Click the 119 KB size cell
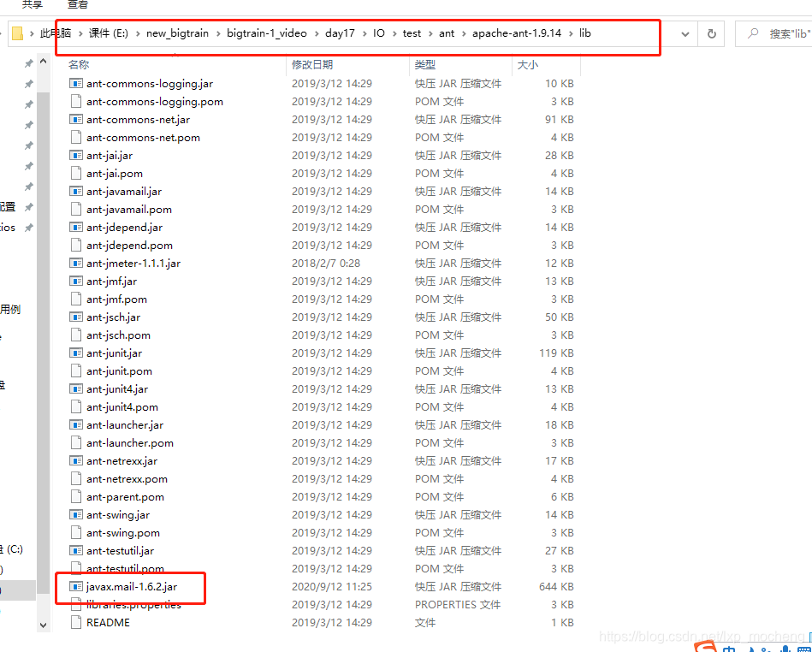The image size is (812, 652). 556,353
